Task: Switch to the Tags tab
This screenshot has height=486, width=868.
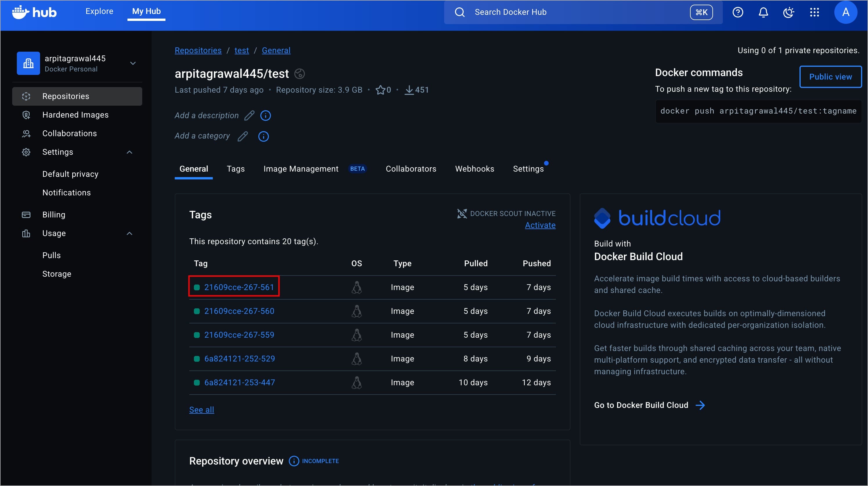Action: (x=235, y=169)
